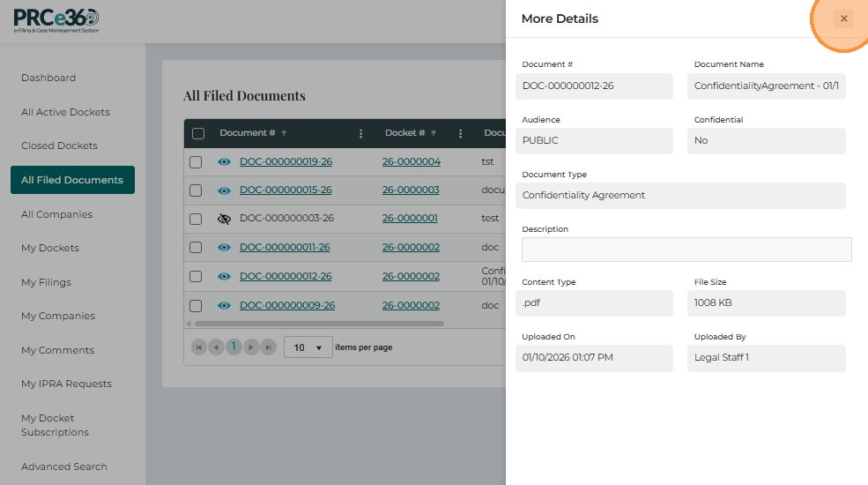Screen dimensions: 868x485
Task: Select All Filed Documents sidebar item
Action: point(72,180)
